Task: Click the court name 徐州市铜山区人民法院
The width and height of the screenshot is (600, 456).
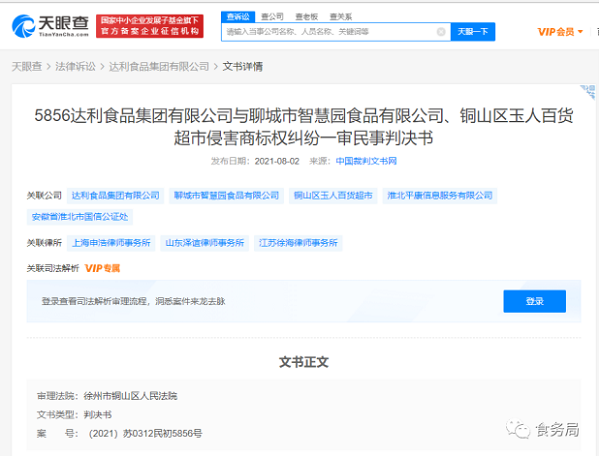Action: click(130, 396)
